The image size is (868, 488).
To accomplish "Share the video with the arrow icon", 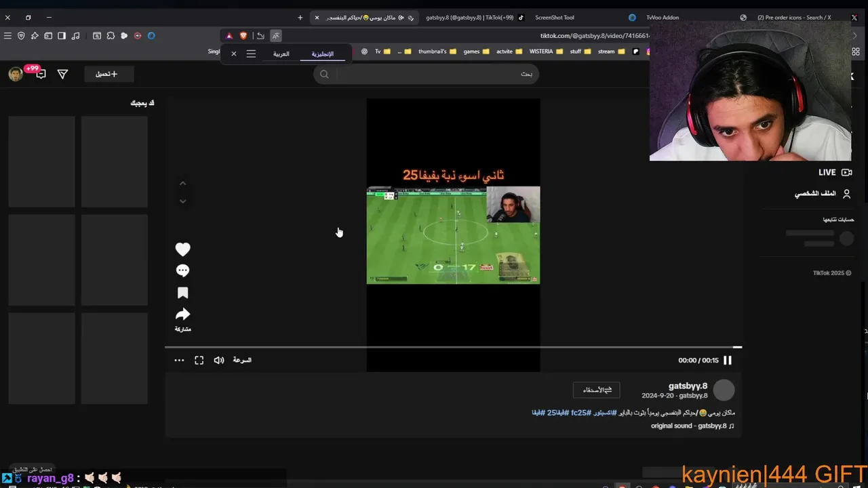I will pyautogui.click(x=182, y=314).
